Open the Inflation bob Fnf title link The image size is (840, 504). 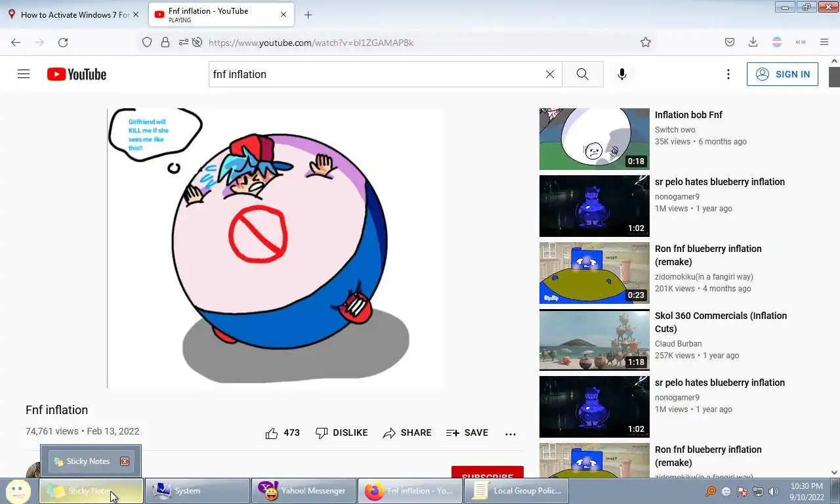point(688,115)
